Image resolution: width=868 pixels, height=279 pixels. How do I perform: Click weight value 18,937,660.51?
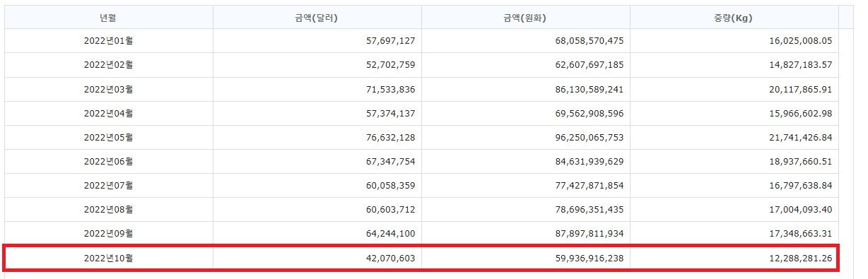(801, 161)
